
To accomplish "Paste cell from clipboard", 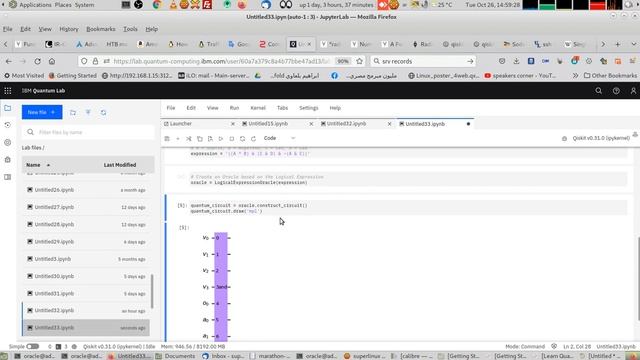I will tap(210, 138).
